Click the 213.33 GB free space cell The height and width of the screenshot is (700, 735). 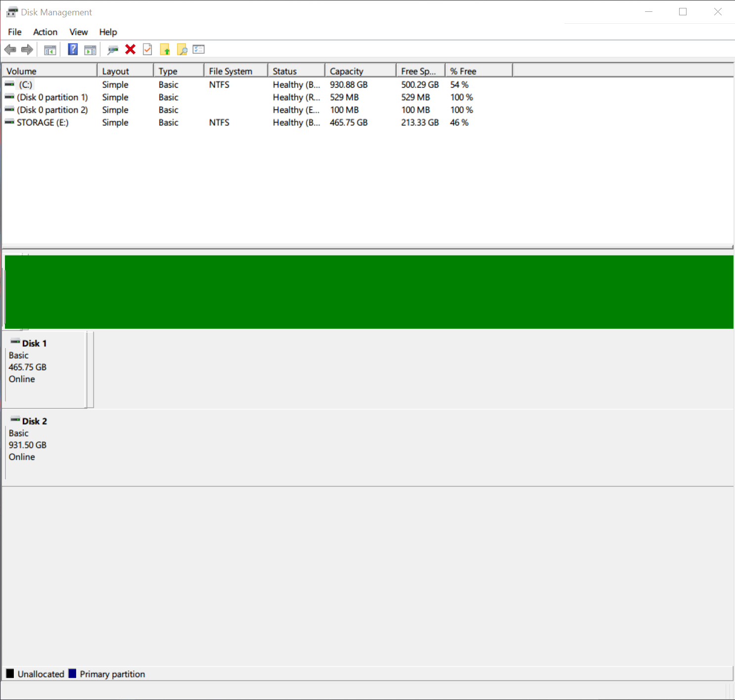420,123
